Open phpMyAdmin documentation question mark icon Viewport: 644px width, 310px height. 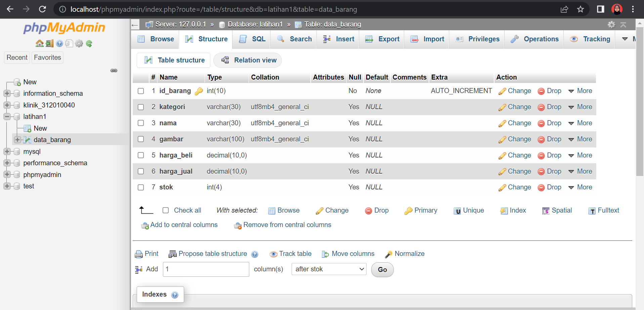pos(60,43)
